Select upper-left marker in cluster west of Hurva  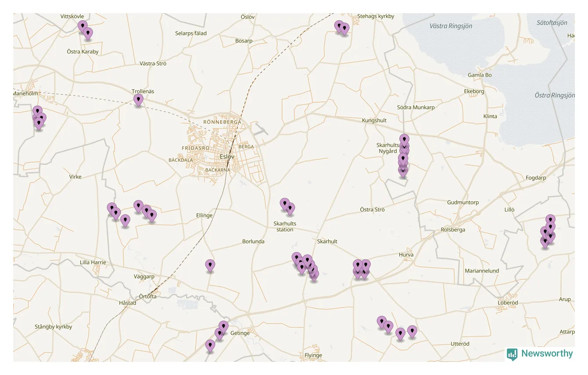click(x=358, y=265)
